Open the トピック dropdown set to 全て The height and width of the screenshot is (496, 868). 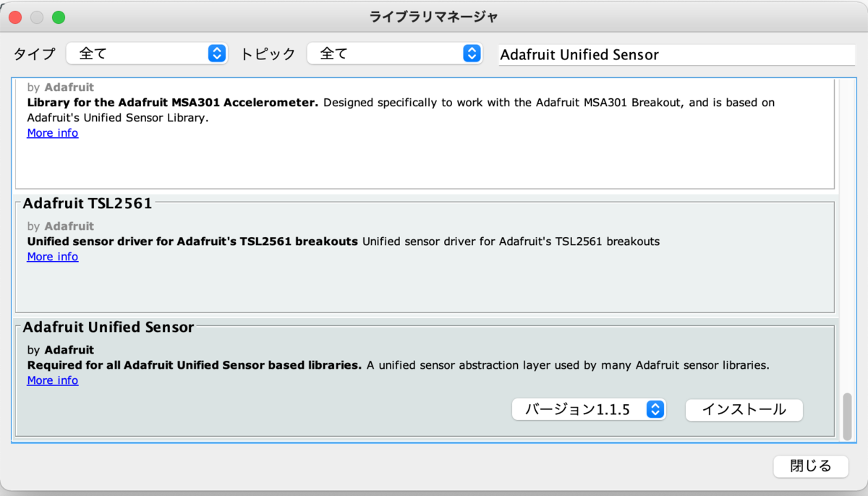click(395, 54)
